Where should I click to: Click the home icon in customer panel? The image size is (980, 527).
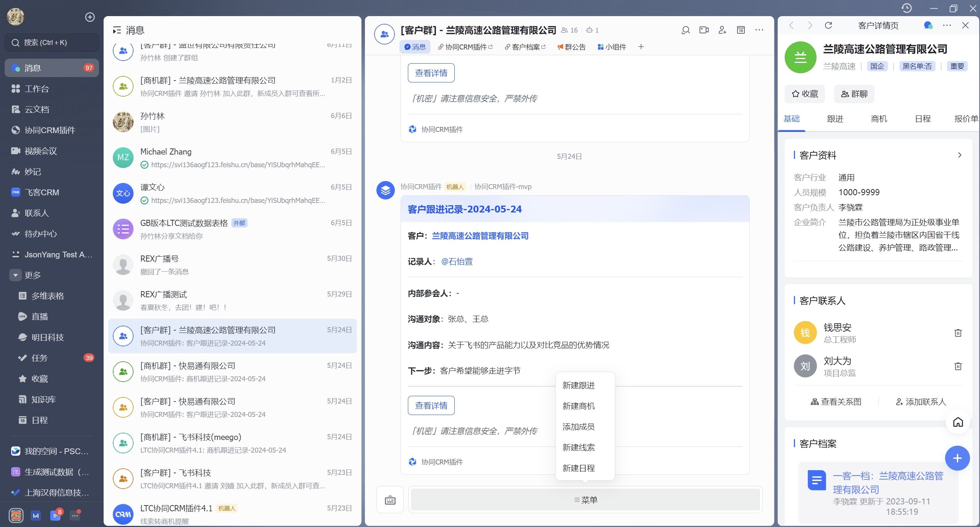click(x=958, y=422)
